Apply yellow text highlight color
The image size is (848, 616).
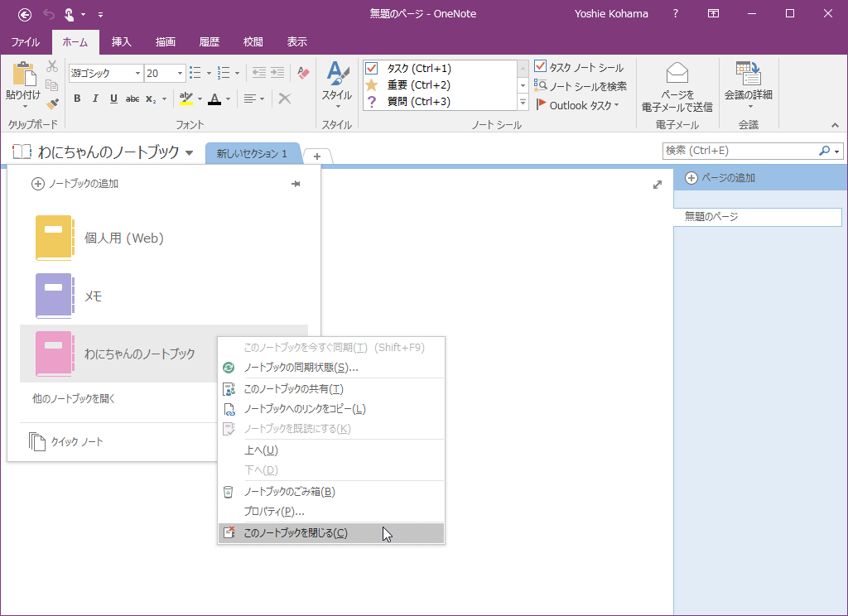point(186,99)
